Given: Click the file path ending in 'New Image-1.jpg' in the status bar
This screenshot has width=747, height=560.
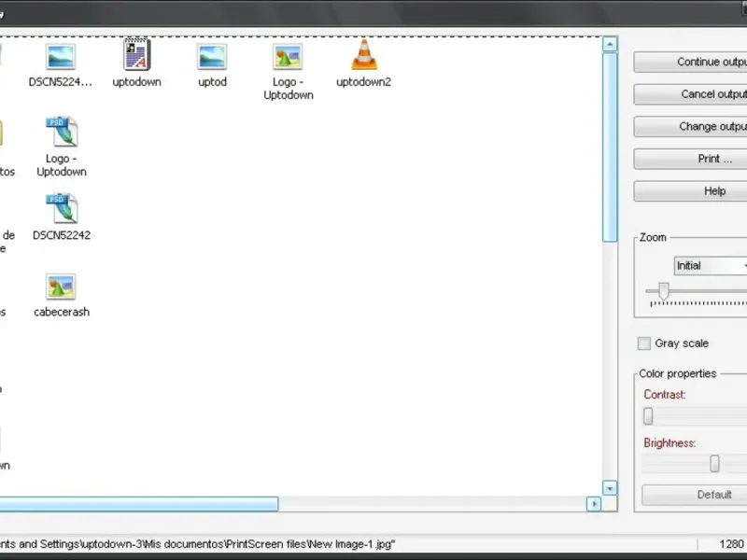Looking at the screenshot, I should pos(198,544).
